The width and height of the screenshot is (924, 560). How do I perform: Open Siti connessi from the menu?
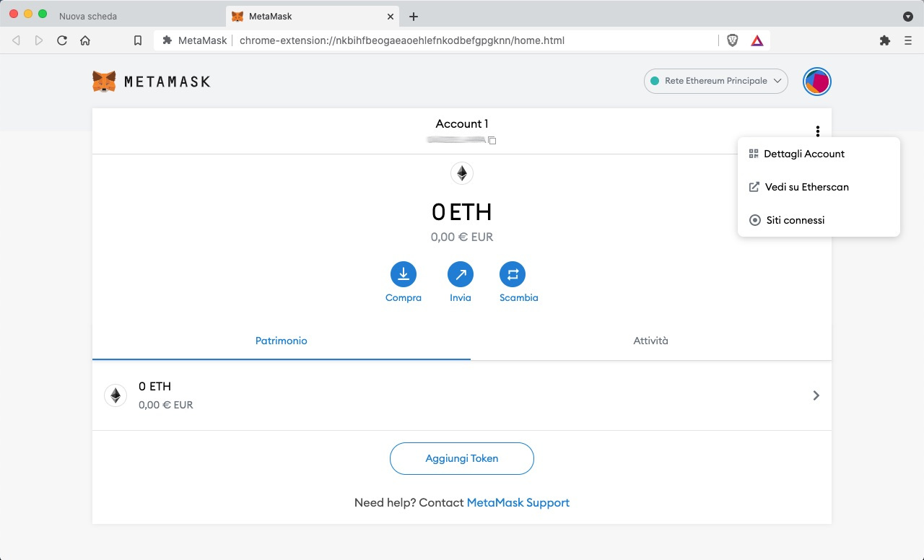(819, 220)
